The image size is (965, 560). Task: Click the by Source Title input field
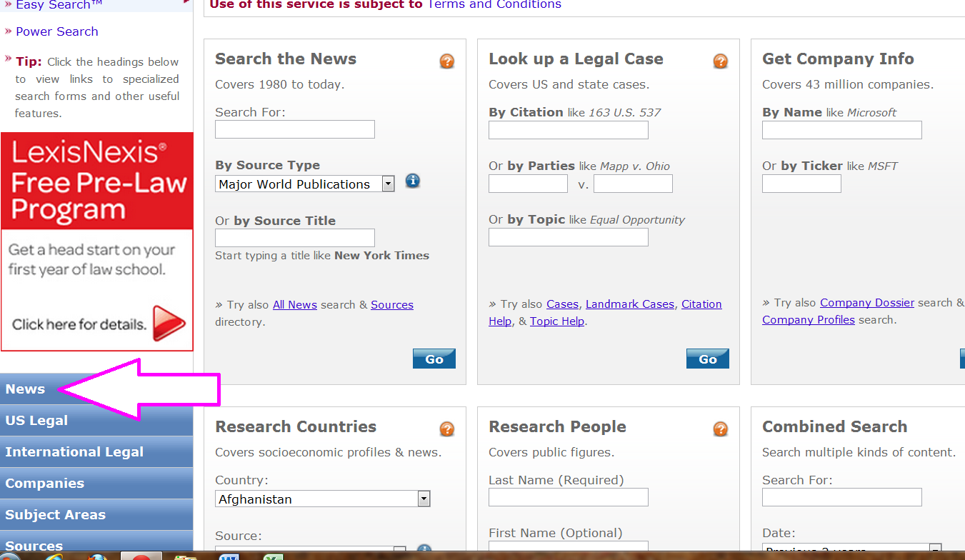(295, 238)
